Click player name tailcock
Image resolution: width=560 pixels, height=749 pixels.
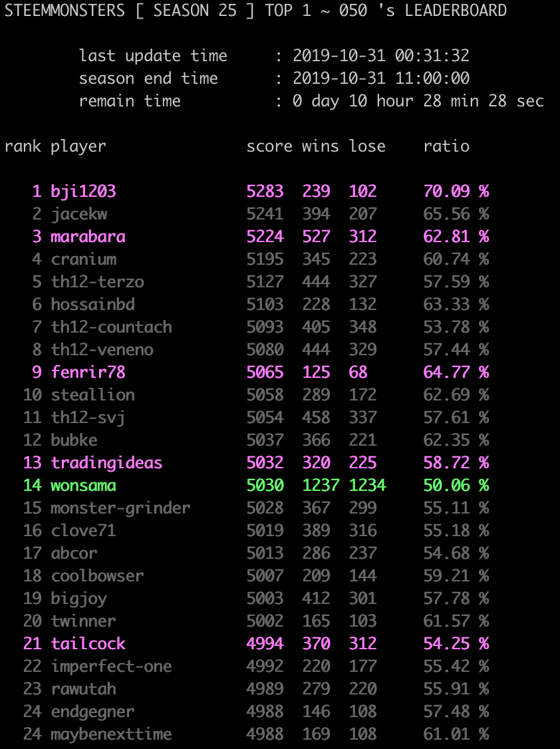click(x=88, y=643)
